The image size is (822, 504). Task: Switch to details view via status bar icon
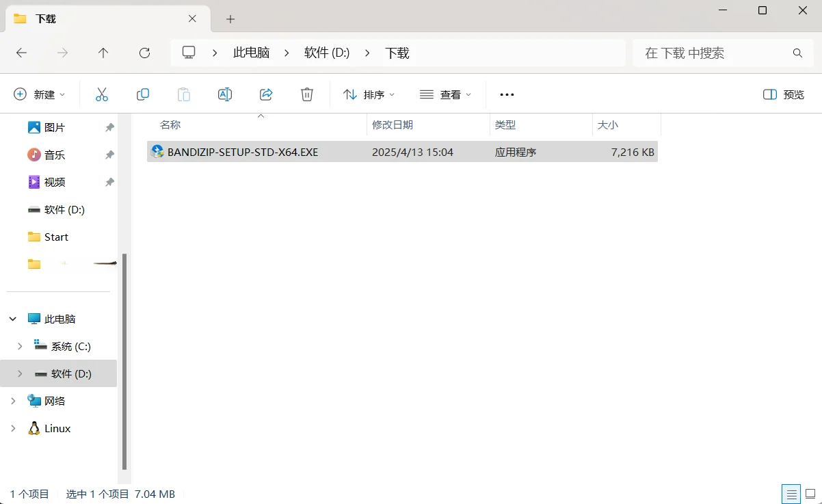pyautogui.click(x=791, y=493)
